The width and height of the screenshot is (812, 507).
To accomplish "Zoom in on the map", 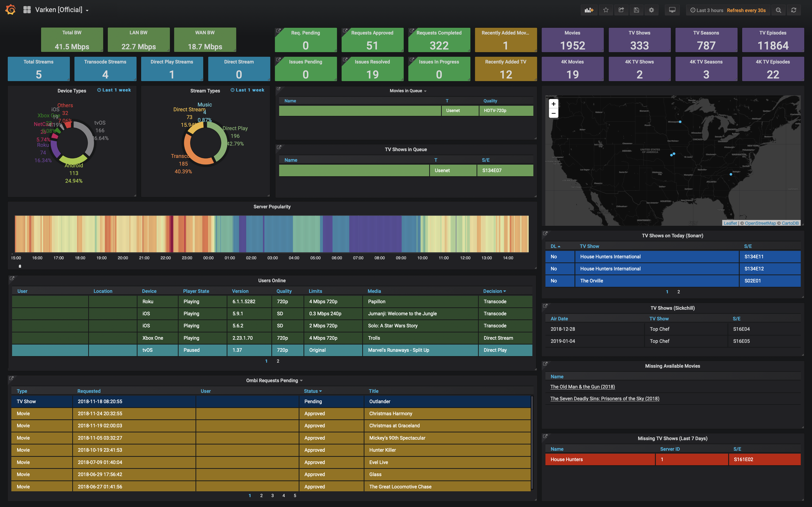I will tap(554, 104).
